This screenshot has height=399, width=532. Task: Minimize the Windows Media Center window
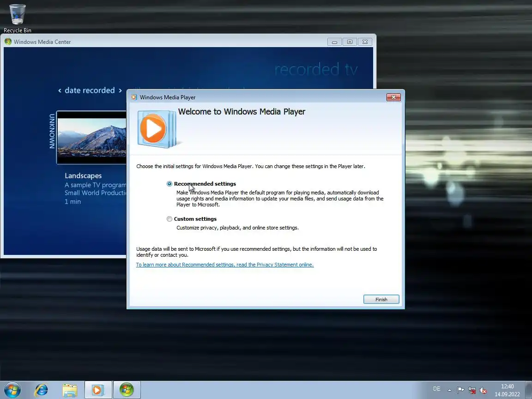tap(334, 42)
